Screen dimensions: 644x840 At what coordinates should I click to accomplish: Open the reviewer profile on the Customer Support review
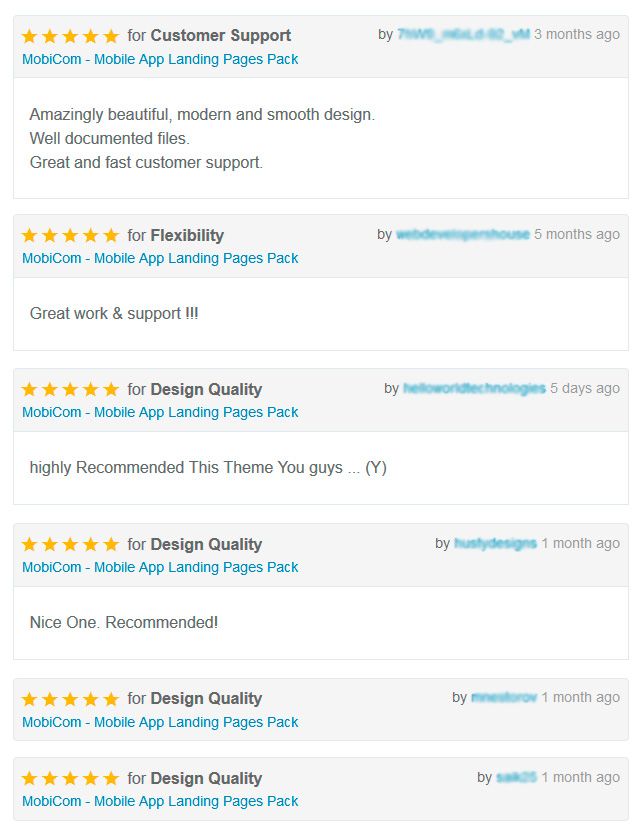[463, 34]
